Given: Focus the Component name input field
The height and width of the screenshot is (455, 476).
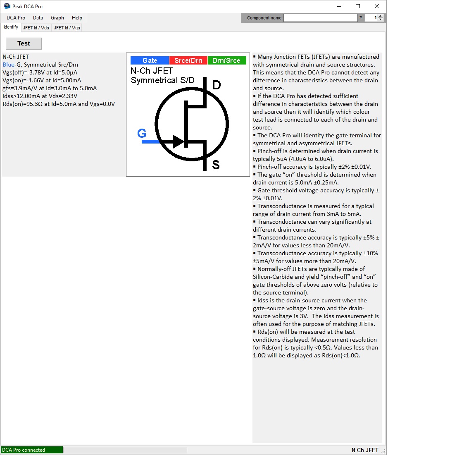Looking at the screenshot, I should (x=321, y=18).
